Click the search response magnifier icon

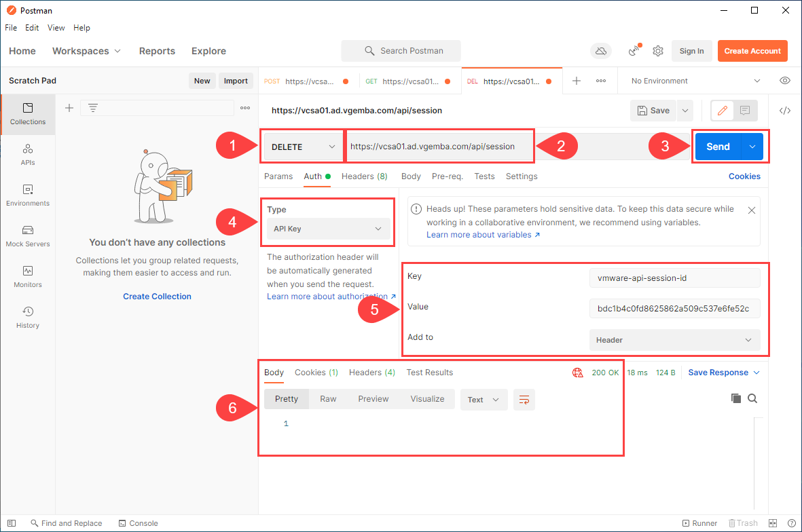click(752, 398)
